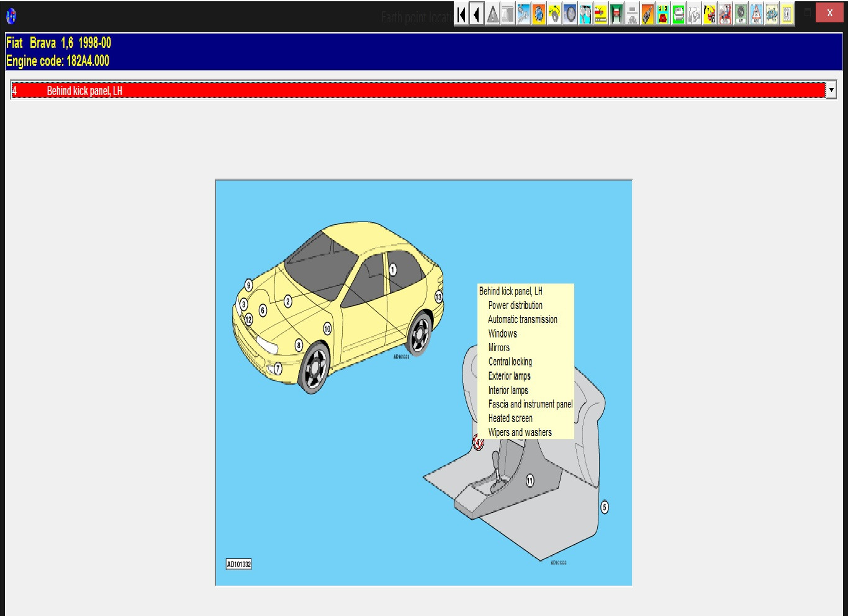Click earth point 13 at car rear
This screenshot has width=848, height=616.
pyautogui.click(x=438, y=297)
